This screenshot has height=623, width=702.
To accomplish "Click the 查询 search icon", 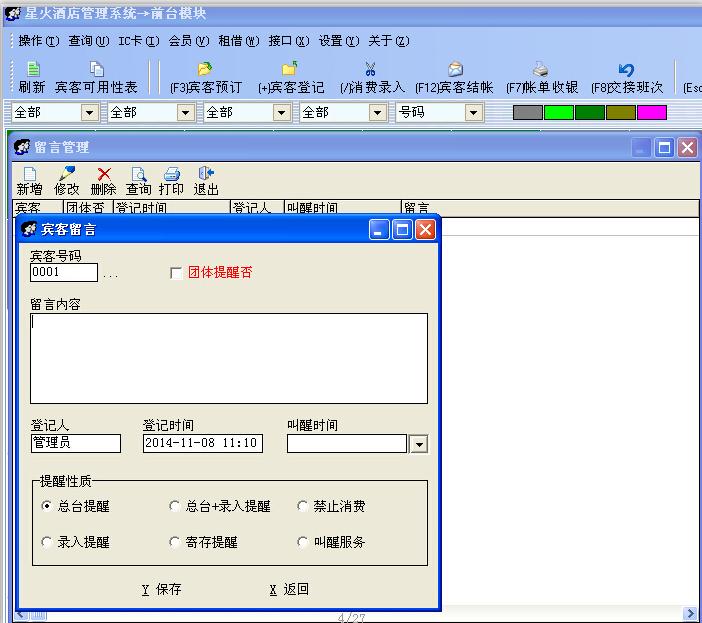I will coord(139,174).
